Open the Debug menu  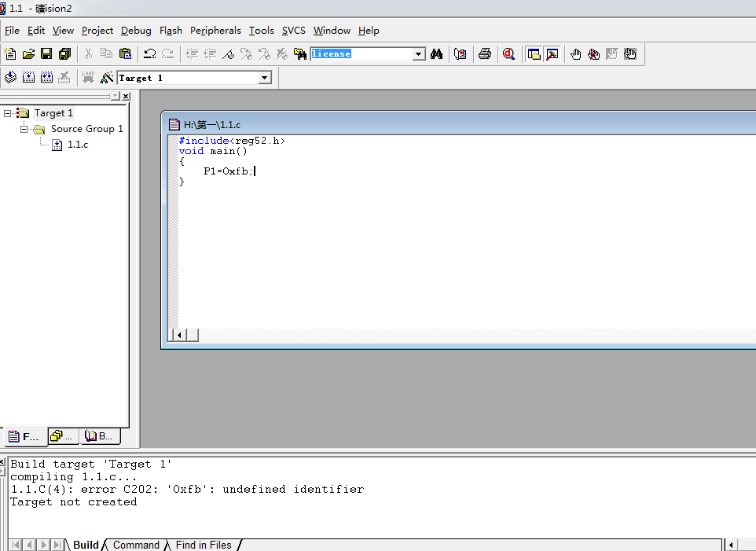click(x=136, y=31)
